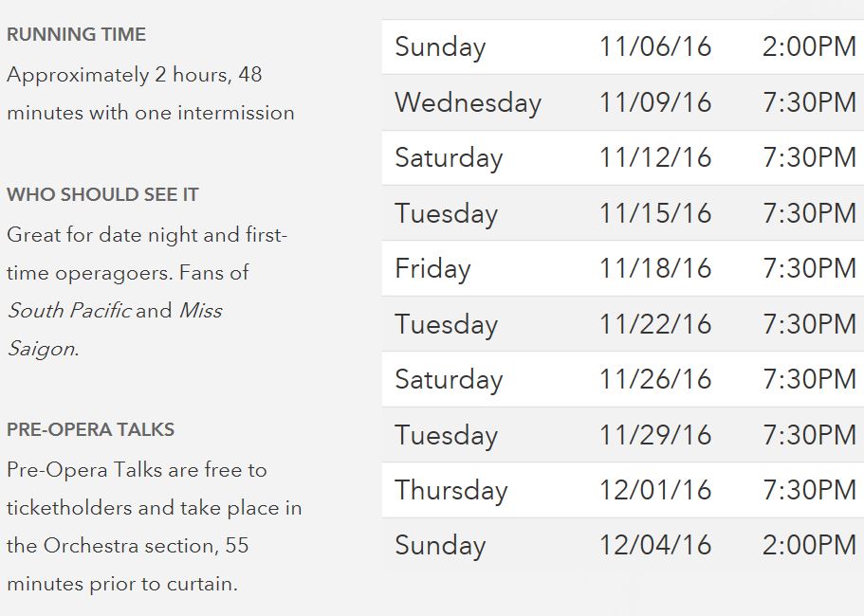The width and height of the screenshot is (864, 616).
Task: Click the 11/29/16 date entry
Action: click(654, 435)
